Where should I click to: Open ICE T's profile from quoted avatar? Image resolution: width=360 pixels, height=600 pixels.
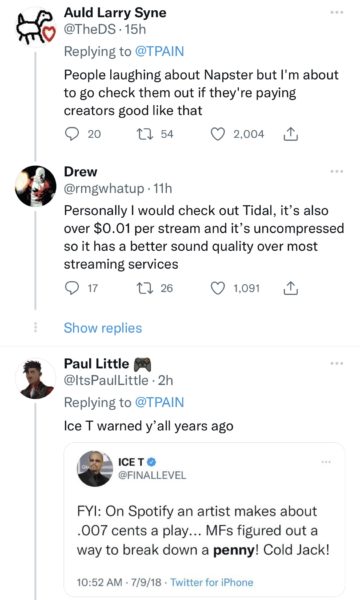click(95, 468)
